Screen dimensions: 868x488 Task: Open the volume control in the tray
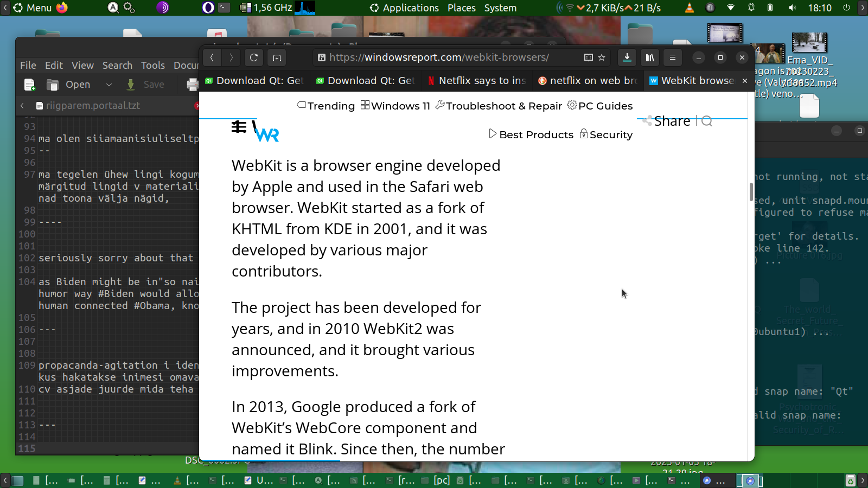[793, 8]
